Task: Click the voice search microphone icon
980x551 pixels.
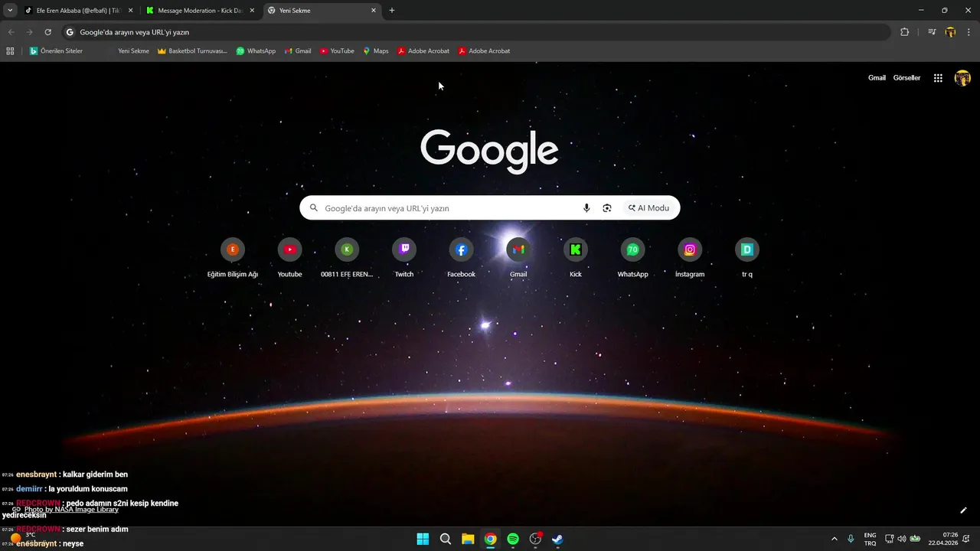Action: click(x=586, y=208)
